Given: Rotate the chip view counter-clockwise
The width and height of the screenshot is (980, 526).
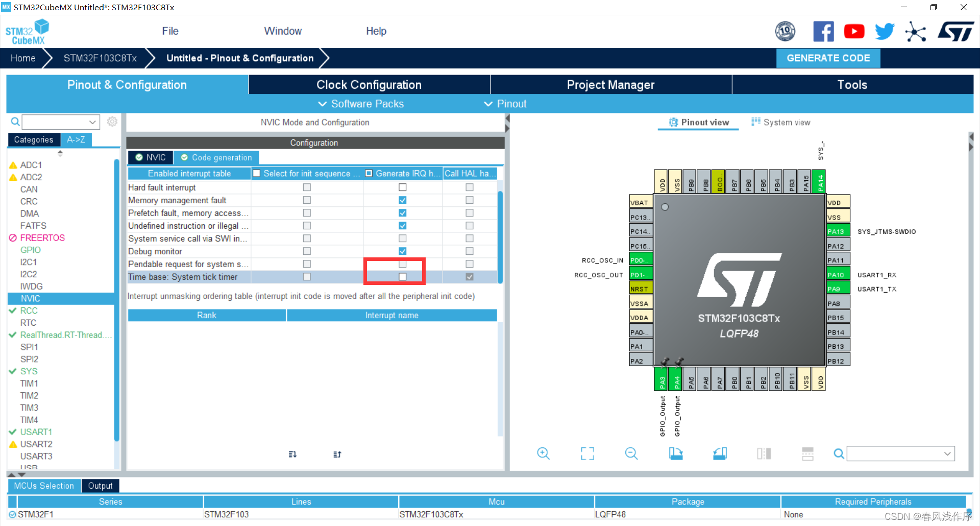Looking at the screenshot, I should 720,453.
